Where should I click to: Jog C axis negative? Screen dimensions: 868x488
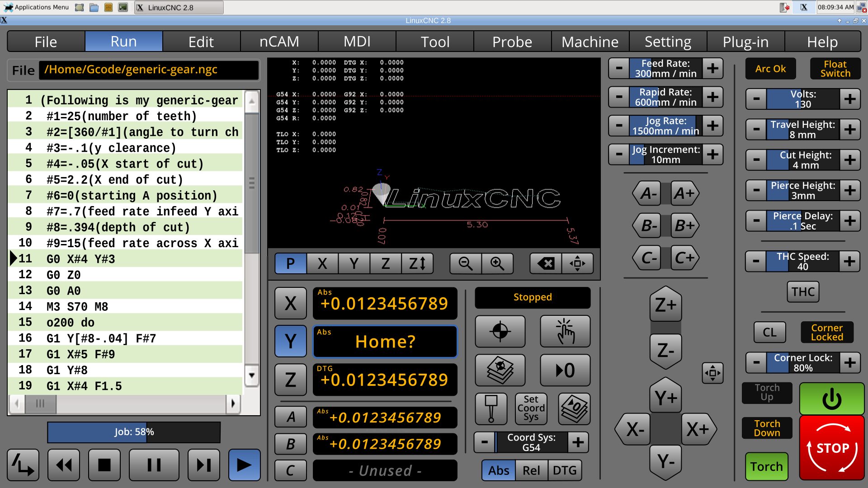coord(647,258)
